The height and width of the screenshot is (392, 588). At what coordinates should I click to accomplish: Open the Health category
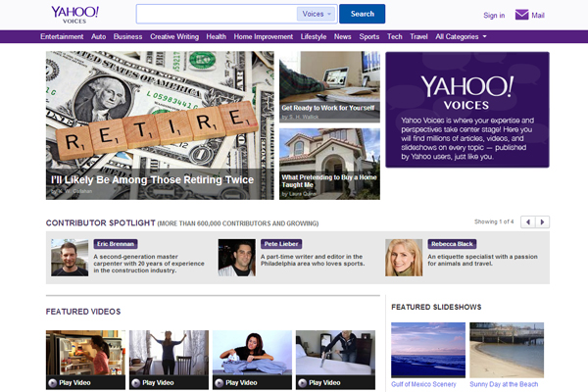(216, 36)
